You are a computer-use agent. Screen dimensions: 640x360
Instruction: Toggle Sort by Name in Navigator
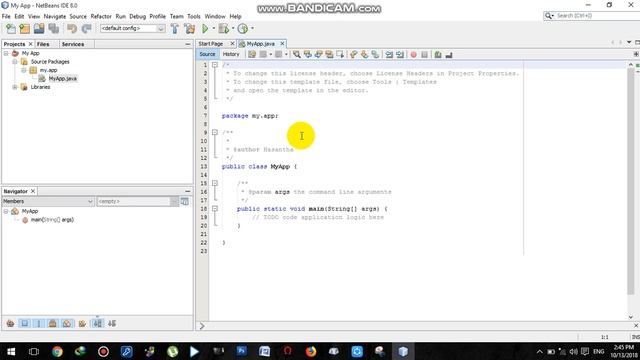[x=97, y=324]
